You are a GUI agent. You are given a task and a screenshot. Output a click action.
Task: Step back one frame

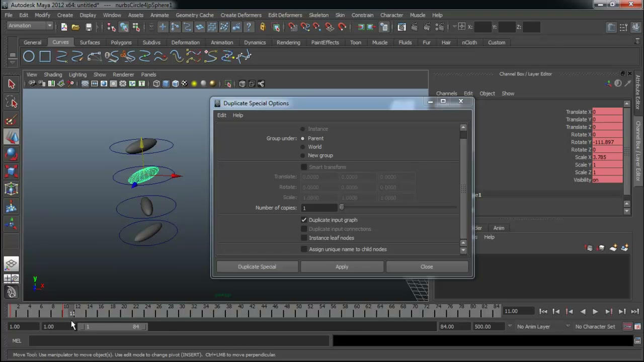tap(556, 312)
